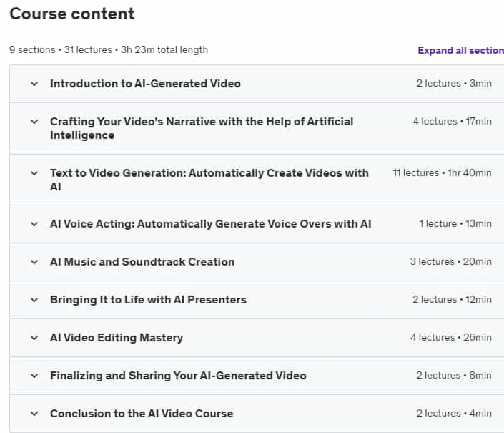This screenshot has width=504, height=433.
Task: Select Conclusion to the AI Video Course title
Action: coord(142,414)
